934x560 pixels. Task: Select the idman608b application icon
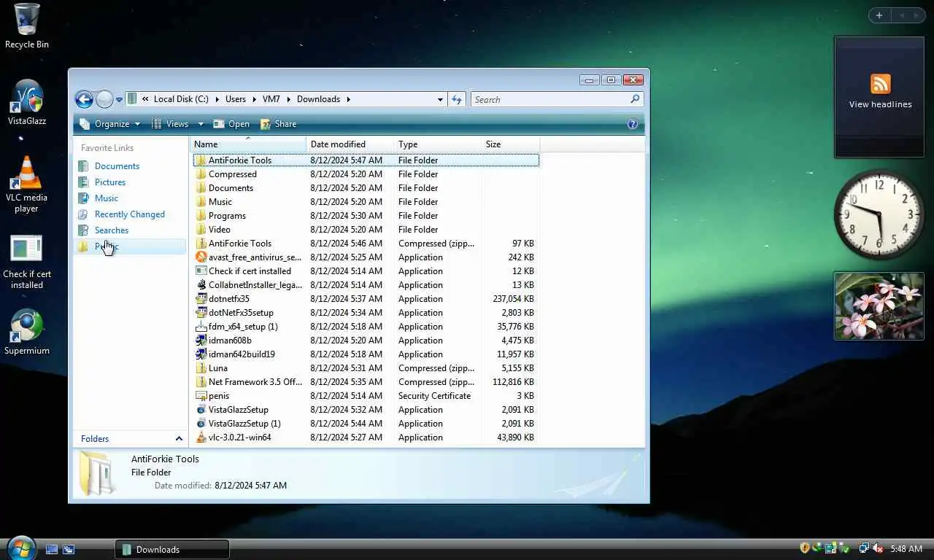click(201, 341)
